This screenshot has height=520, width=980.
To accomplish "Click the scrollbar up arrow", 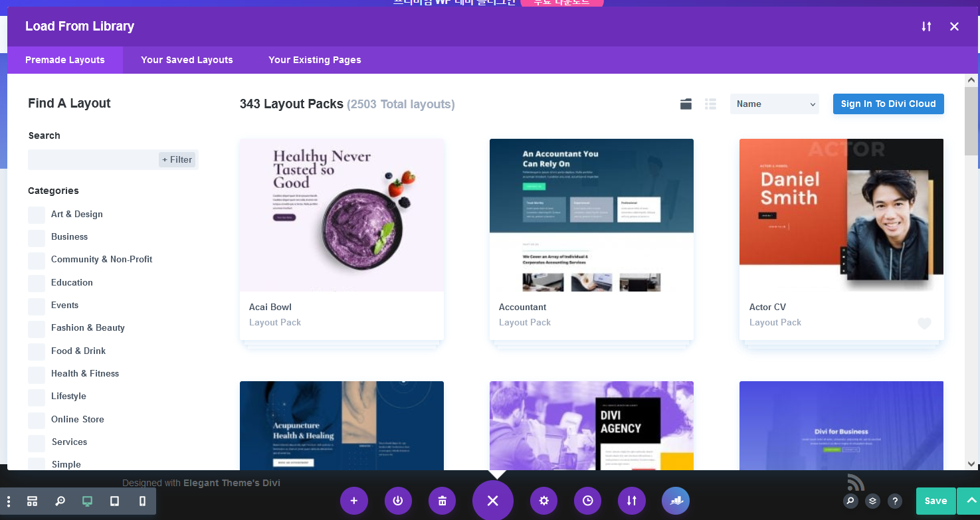I will click(971, 80).
